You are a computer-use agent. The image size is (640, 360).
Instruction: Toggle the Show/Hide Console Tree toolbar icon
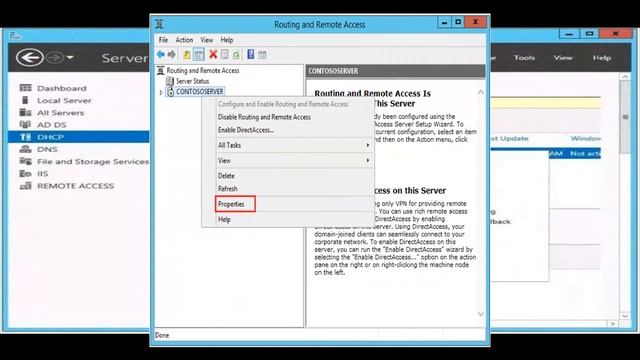coord(199,55)
